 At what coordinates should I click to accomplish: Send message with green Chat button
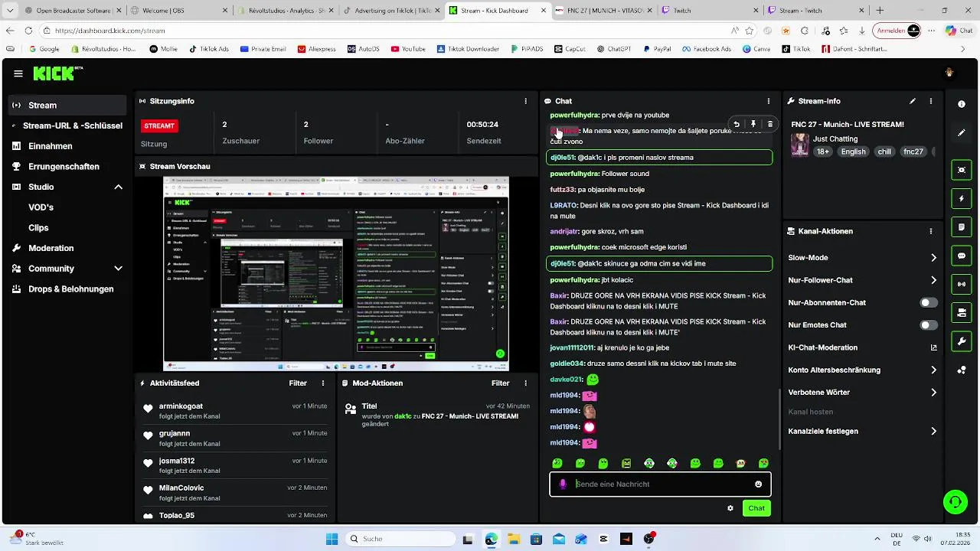(756, 508)
